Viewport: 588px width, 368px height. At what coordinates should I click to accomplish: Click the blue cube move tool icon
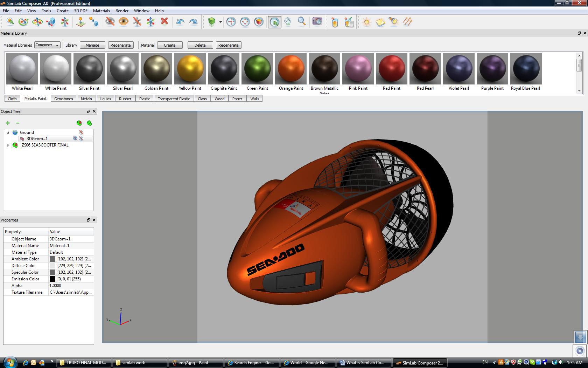pyautogui.click(x=51, y=22)
